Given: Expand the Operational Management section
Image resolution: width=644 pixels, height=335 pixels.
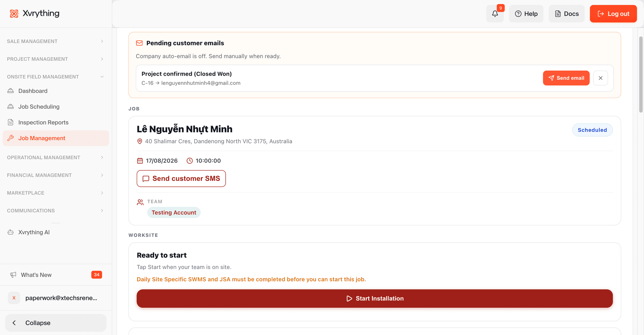Looking at the screenshot, I should pyautogui.click(x=56, y=157).
